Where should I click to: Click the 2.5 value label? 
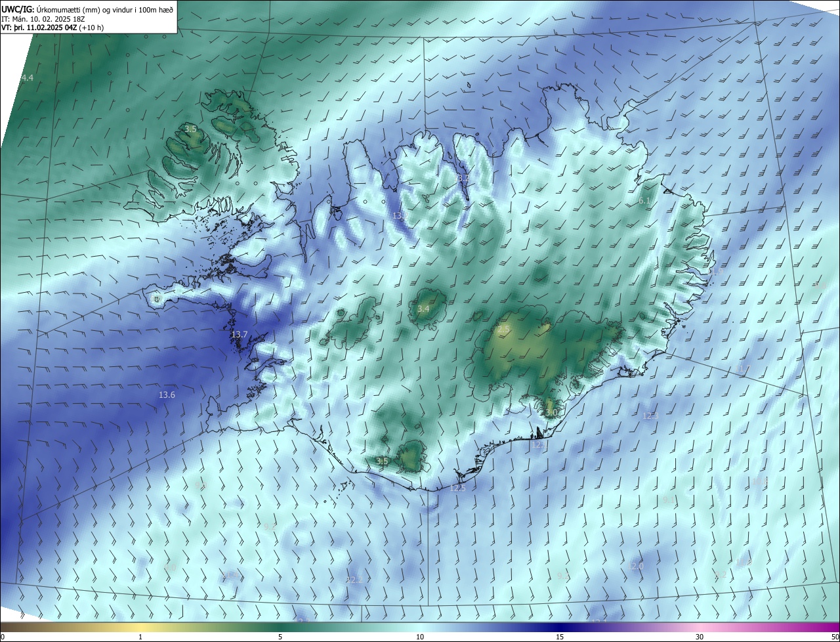click(x=504, y=328)
